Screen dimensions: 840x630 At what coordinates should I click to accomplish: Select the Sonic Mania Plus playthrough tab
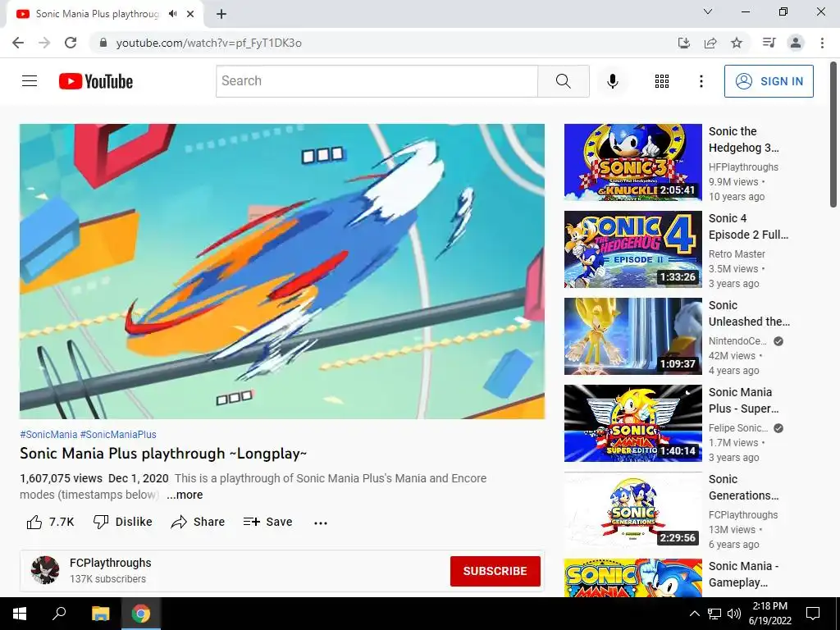tap(97, 14)
